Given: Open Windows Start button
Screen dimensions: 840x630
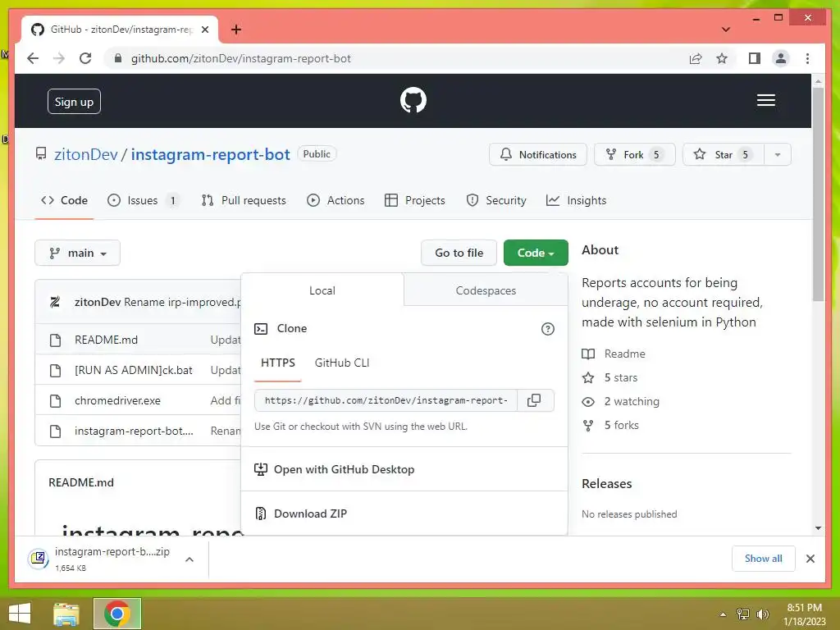Looking at the screenshot, I should pyautogui.click(x=20, y=614).
